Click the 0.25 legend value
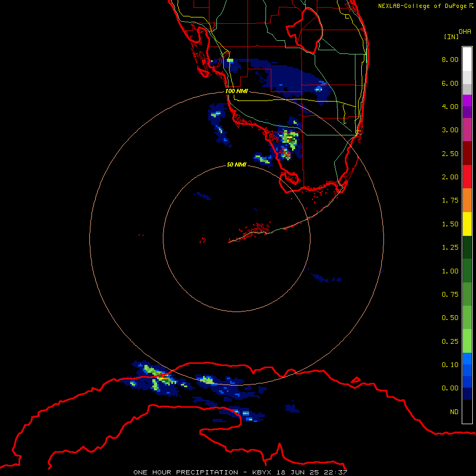 (450, 342)
